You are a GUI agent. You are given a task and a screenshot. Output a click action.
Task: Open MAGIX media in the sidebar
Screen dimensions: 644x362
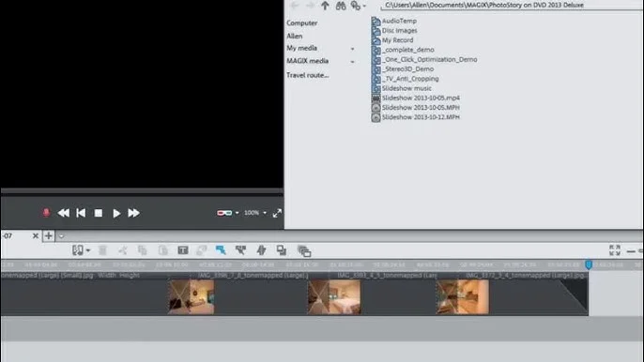(x=307, y=61)
